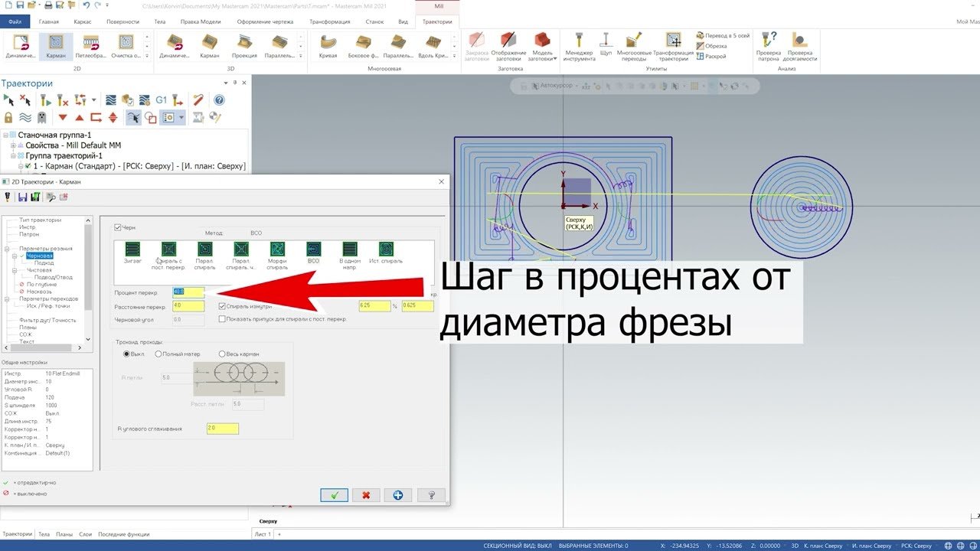Select the Парал. спираль cutting method

point(204,256)
